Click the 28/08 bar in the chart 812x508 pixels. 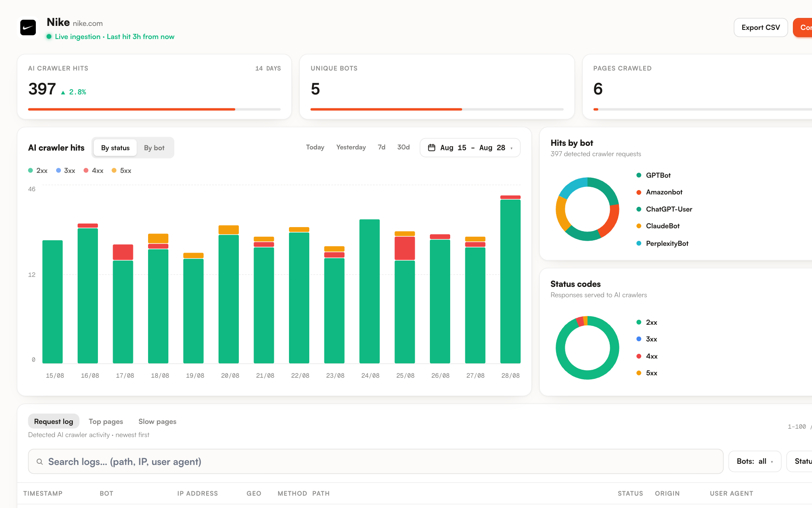pos(510,279)
